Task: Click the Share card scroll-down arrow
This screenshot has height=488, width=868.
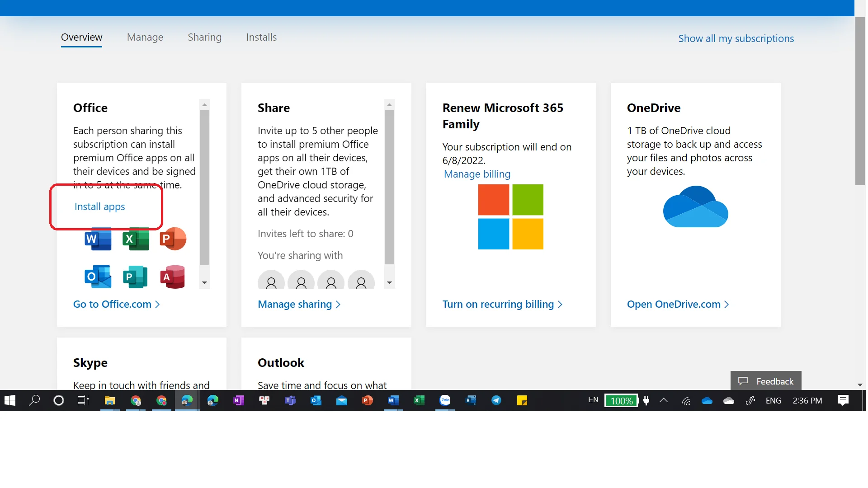Action: coord(389,283)
